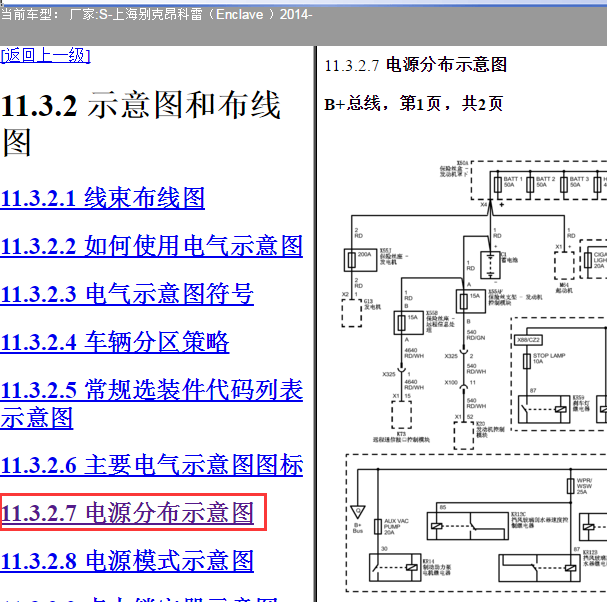Screen dimensions: 607x602
Task: Open 11.3.2.5 常规选装件代码列表示意图 link
Action: [x=151, y=404]
